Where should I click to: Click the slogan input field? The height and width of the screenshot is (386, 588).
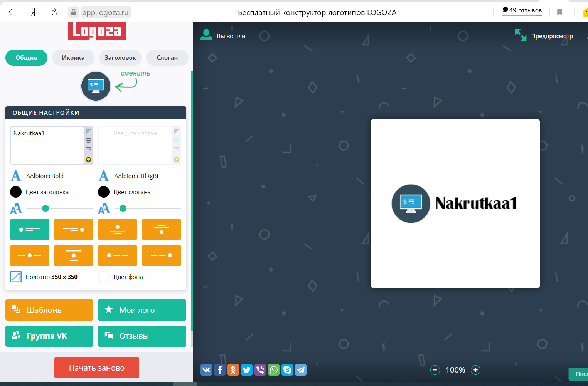point(135,145)
